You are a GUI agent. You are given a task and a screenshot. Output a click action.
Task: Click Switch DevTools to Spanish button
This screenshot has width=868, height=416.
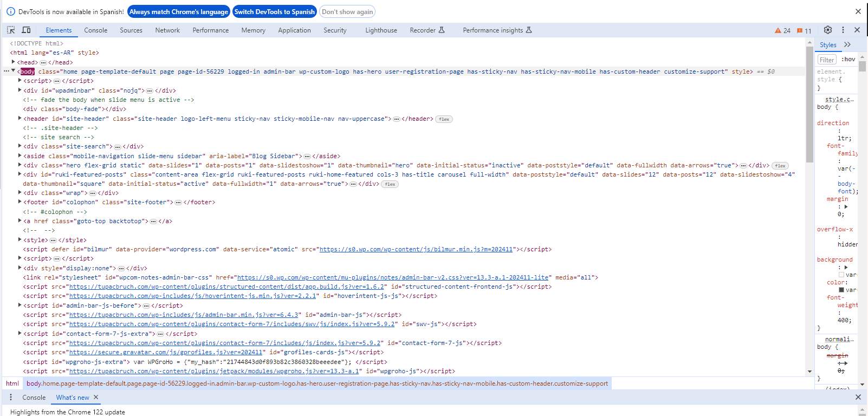click(274, 12)
